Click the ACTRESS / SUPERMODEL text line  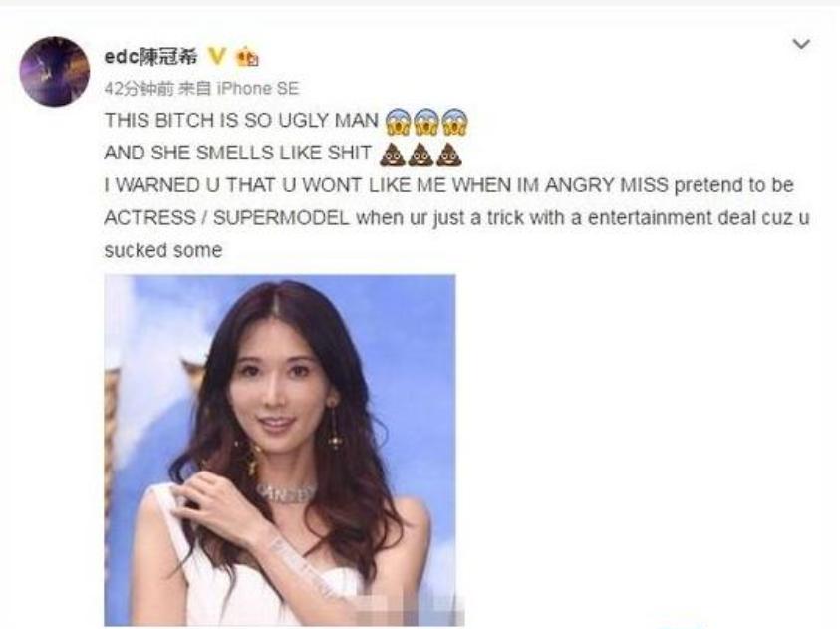pos(456,218)
